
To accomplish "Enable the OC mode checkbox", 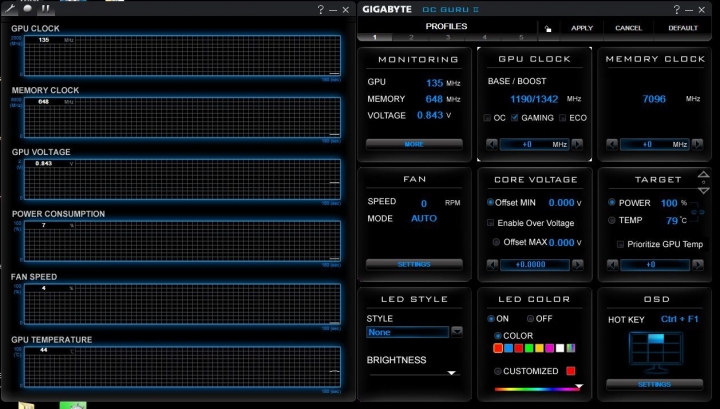I will click(x=487, y=118).
